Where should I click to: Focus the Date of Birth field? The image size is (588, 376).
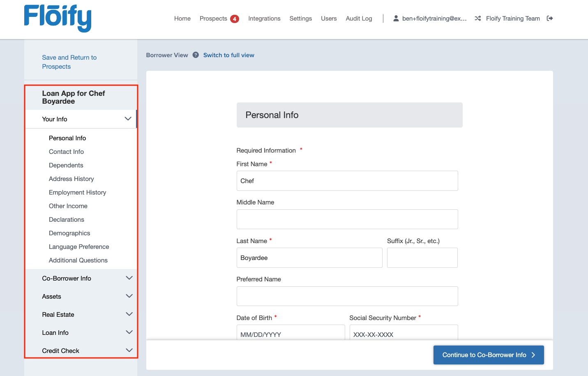point(291,334)
